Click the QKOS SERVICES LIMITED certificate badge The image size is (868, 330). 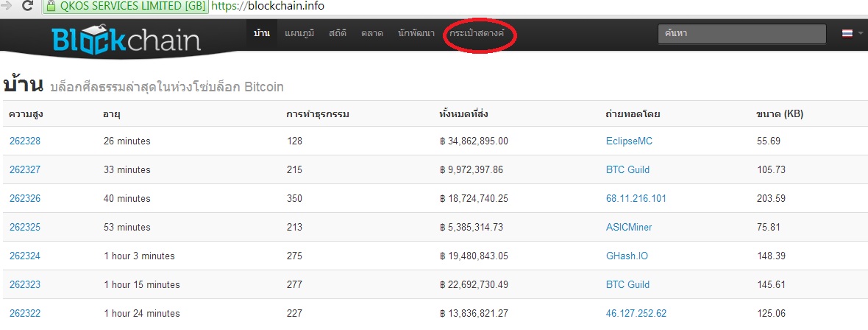pos(125,7)
